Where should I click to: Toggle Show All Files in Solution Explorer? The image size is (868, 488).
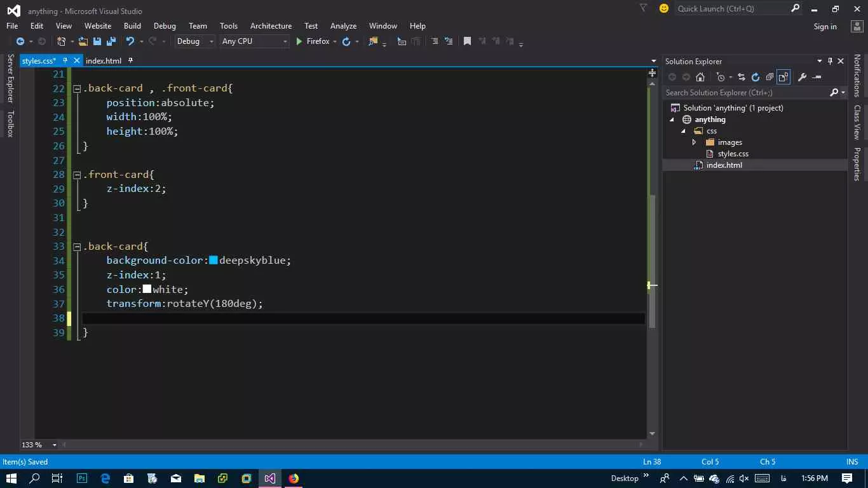[x=783, y=77]
